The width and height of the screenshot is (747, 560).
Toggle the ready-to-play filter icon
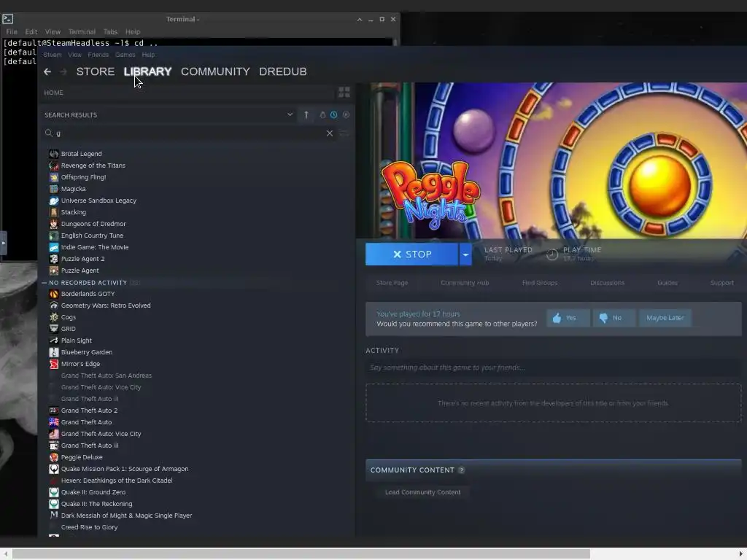click(x=347, y=114)
